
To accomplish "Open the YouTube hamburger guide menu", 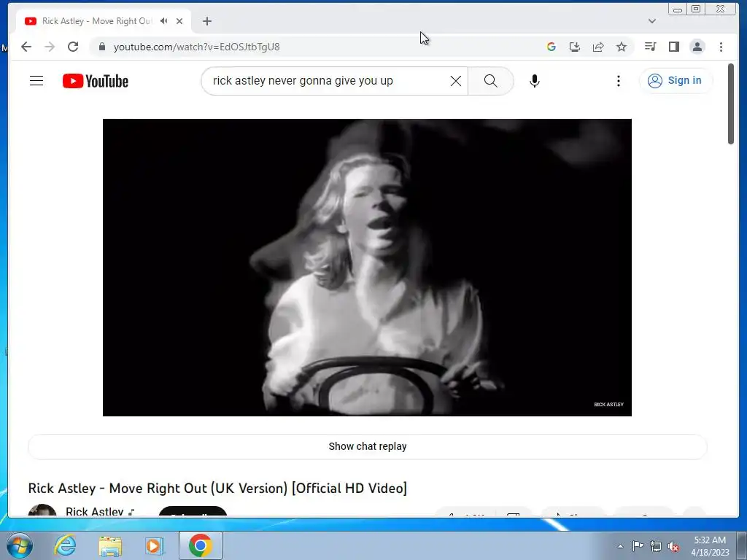I will [x=36, y=81].
